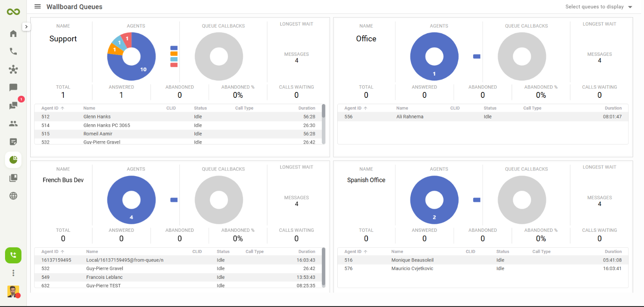The width and height of the screenshot is (644, 307).
Task: Open the library collections sidebar icon
Action: tap(13, 178)
